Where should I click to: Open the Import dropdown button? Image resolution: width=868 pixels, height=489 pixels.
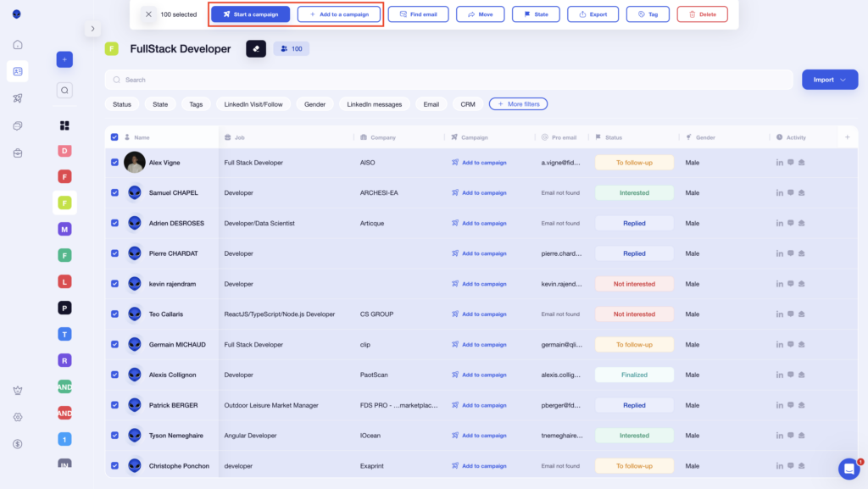829,79
